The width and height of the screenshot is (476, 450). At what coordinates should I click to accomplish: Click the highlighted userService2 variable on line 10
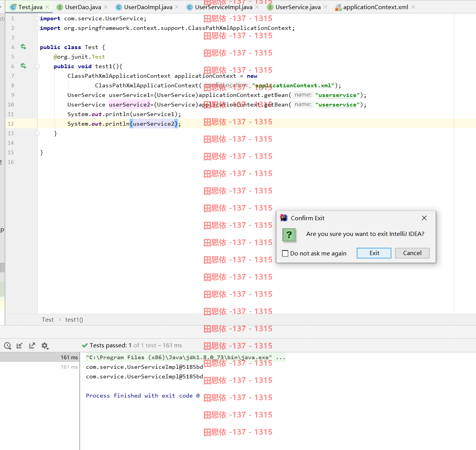point(130,105)
